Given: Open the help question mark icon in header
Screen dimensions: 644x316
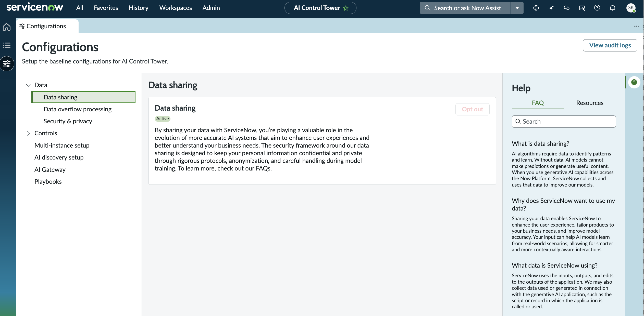Looking at the screenshot, I should point(597,8).
